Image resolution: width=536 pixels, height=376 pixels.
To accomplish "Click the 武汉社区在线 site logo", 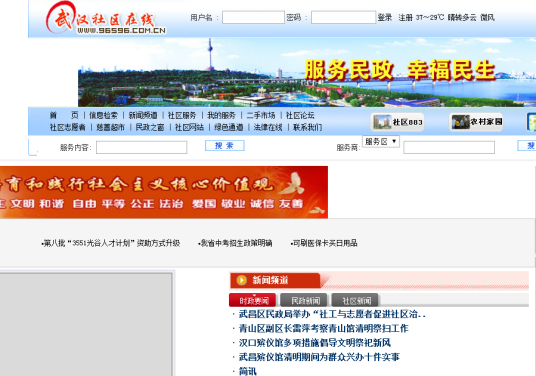I will [106, 19].
